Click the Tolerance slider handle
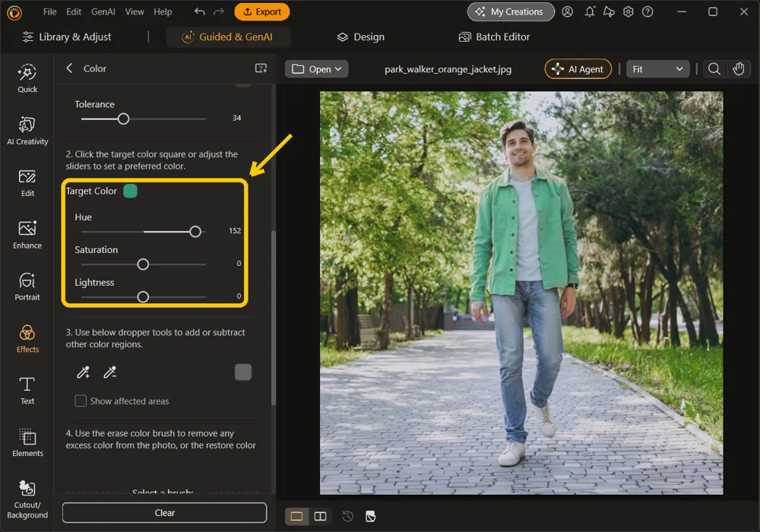 [124, 119]
